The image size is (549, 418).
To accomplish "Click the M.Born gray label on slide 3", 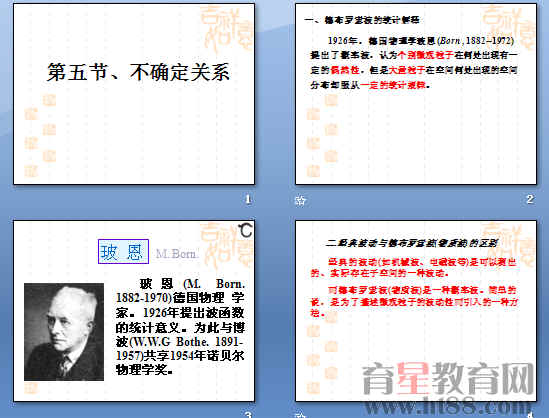I will click(x=177, y=253).
